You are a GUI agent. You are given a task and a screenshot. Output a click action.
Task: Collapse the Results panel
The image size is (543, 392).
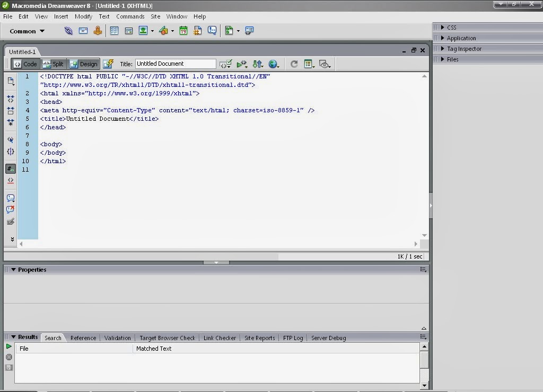[13, 336]
